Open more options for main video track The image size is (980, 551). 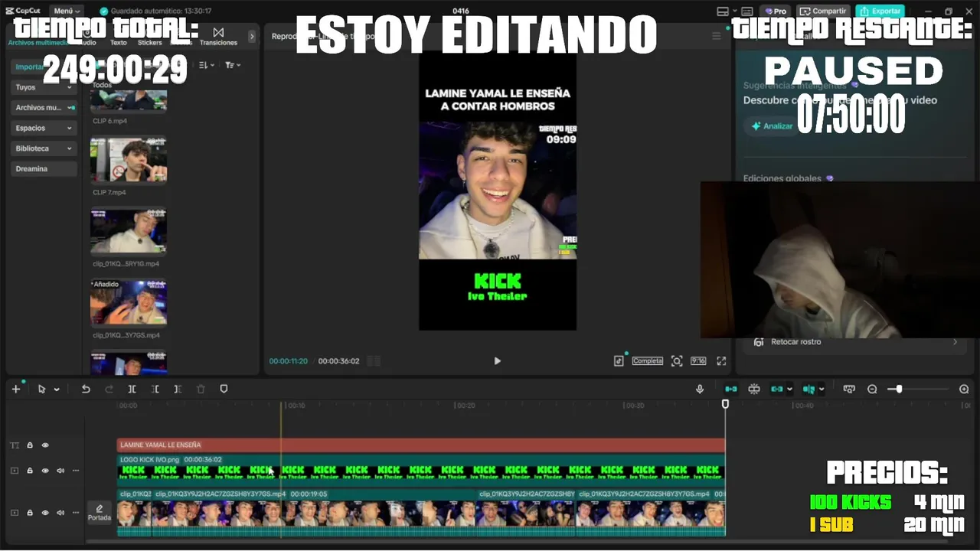(x=76, y=513)
